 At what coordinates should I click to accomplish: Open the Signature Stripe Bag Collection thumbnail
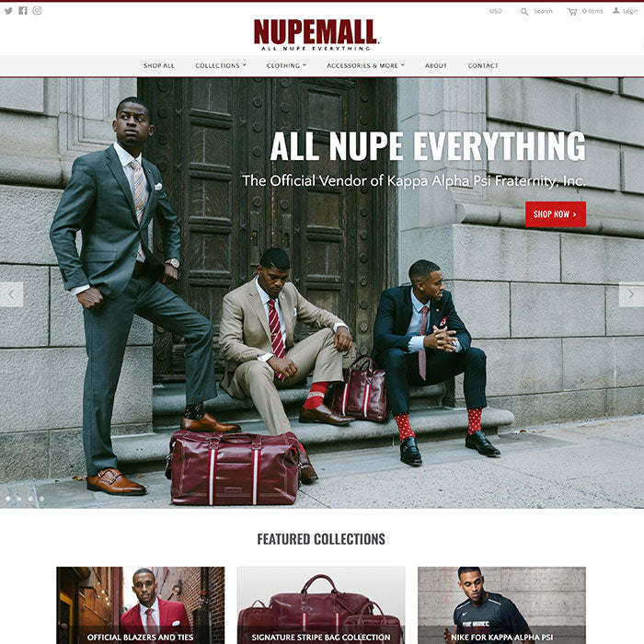[321, 605]
